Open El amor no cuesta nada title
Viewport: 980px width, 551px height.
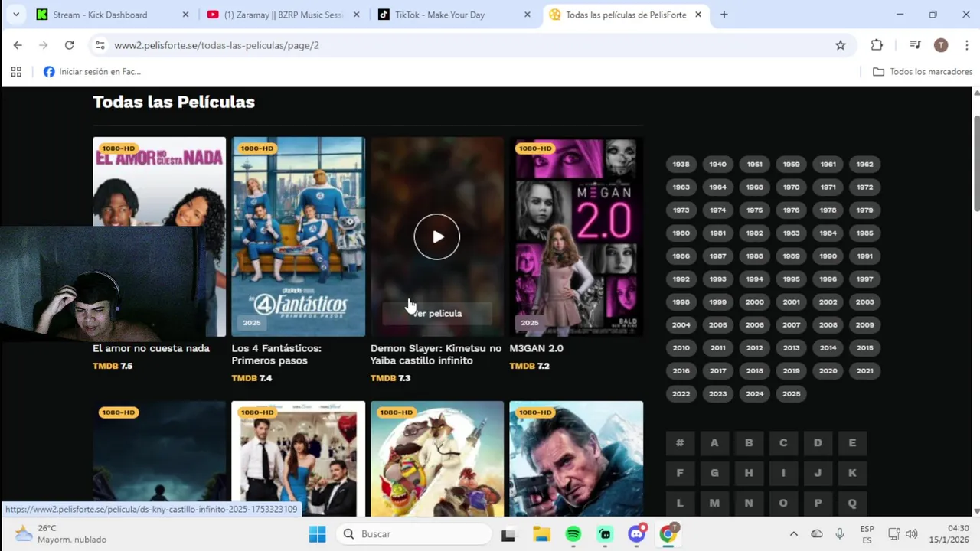(x=151, y=348)
